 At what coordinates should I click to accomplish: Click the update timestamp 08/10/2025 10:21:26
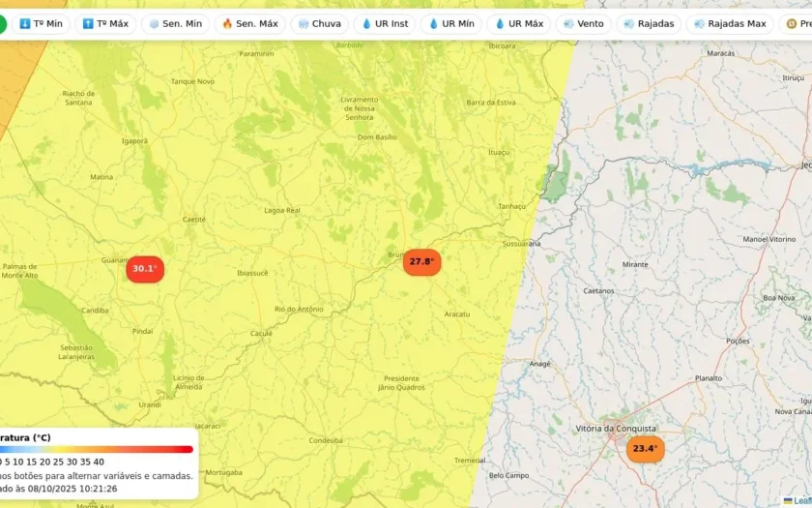pos(72,489)
